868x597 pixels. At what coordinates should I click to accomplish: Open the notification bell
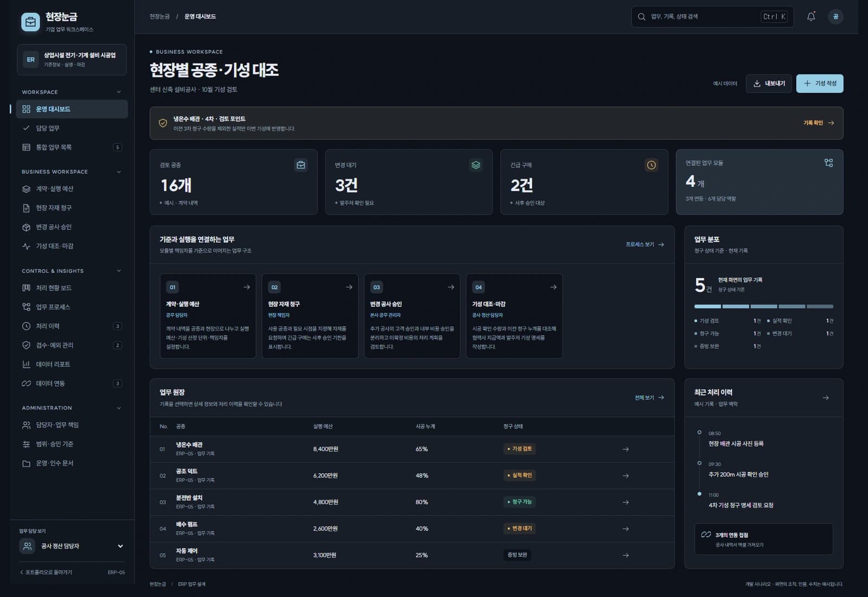pyautogui.click(x=811, y=17)
